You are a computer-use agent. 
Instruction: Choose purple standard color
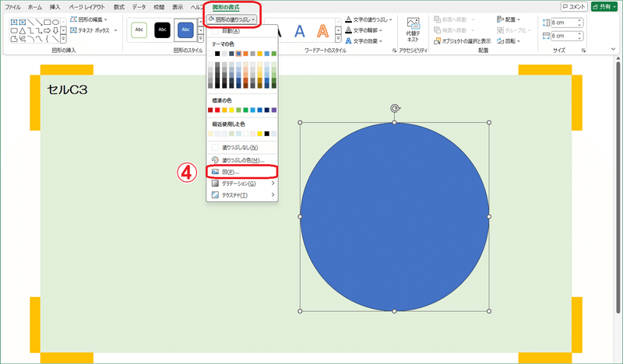coord(274,110)
